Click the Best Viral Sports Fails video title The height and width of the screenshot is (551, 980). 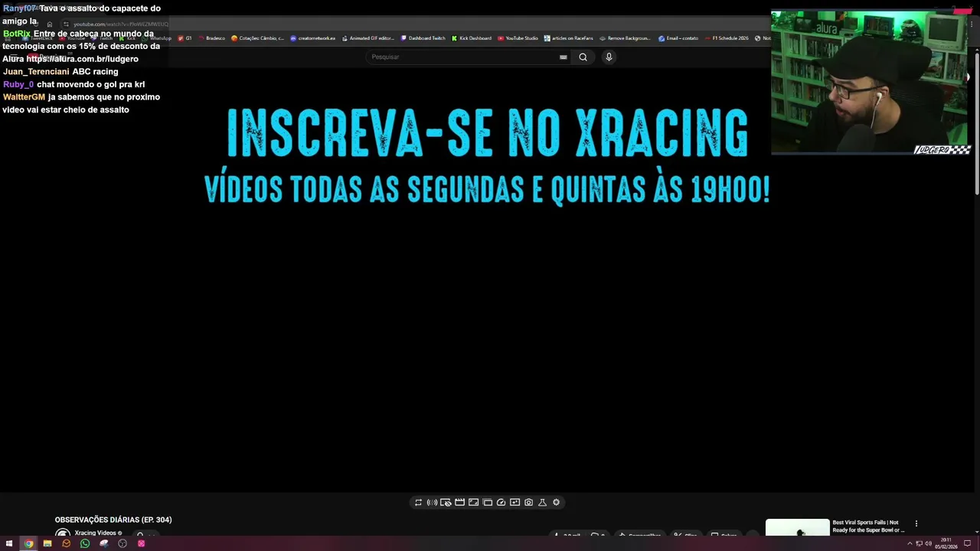click(868, 526)
